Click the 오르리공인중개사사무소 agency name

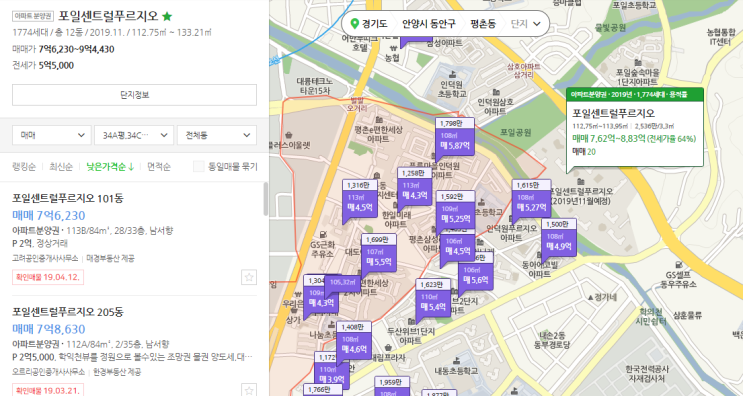point(48,372)
